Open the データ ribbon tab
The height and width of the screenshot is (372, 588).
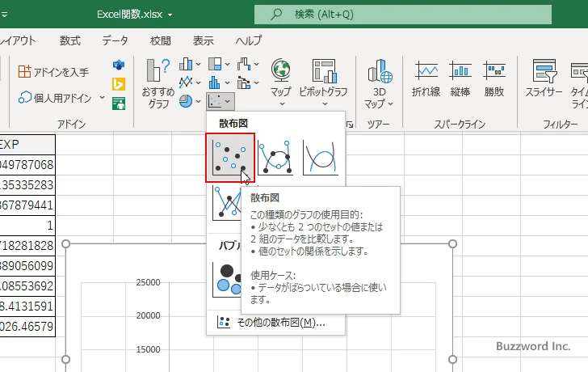pyautogui.click(x=115, y=40)
